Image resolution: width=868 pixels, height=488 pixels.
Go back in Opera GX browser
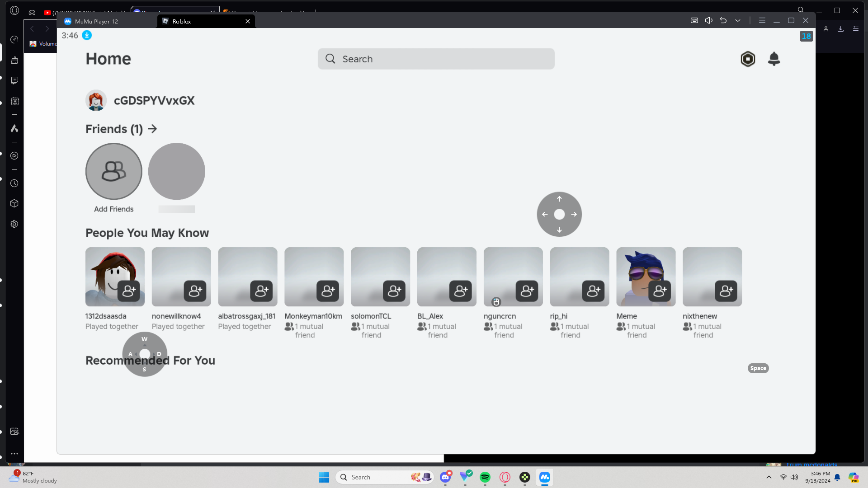click(x=32, y=29)
